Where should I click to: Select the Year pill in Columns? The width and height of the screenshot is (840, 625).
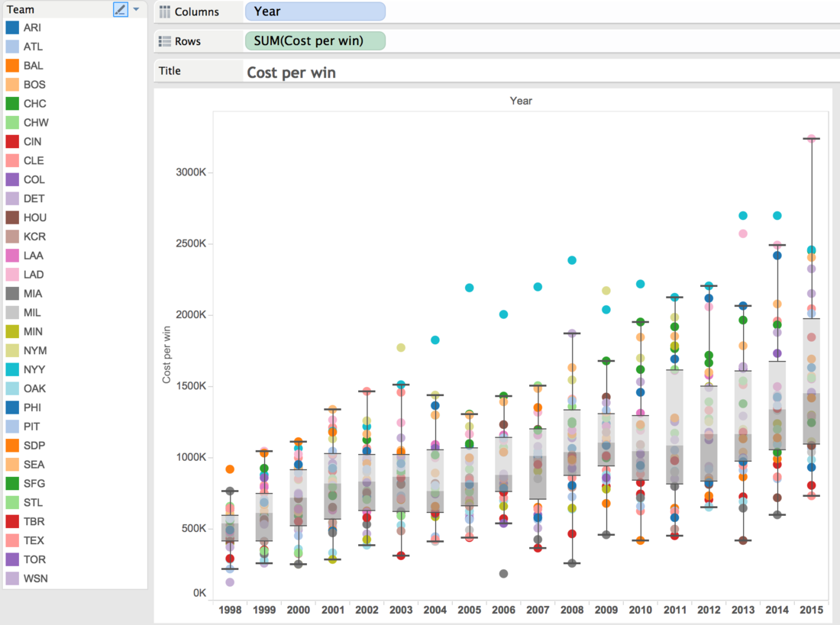tap(315, 11)
